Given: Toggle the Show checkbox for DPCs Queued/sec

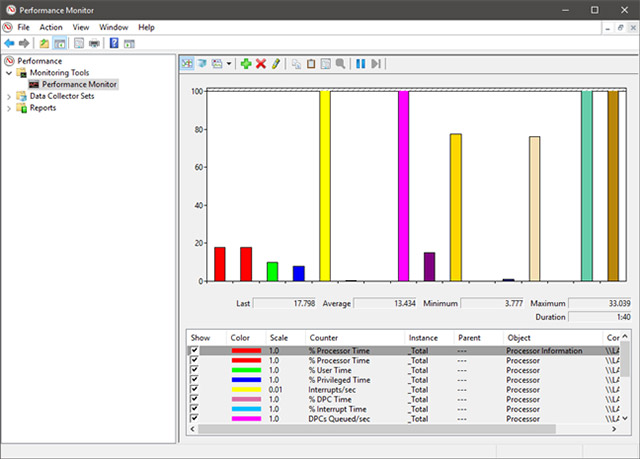Looking at the screenshot, I should 194,418.
